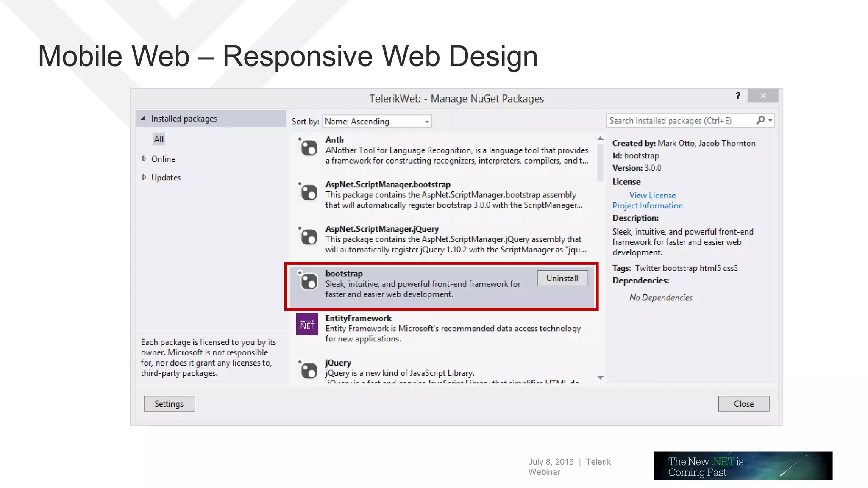Open the help question mark
Image resolution: width=868 pixels, height=488 pixels.
coord(738,96)
